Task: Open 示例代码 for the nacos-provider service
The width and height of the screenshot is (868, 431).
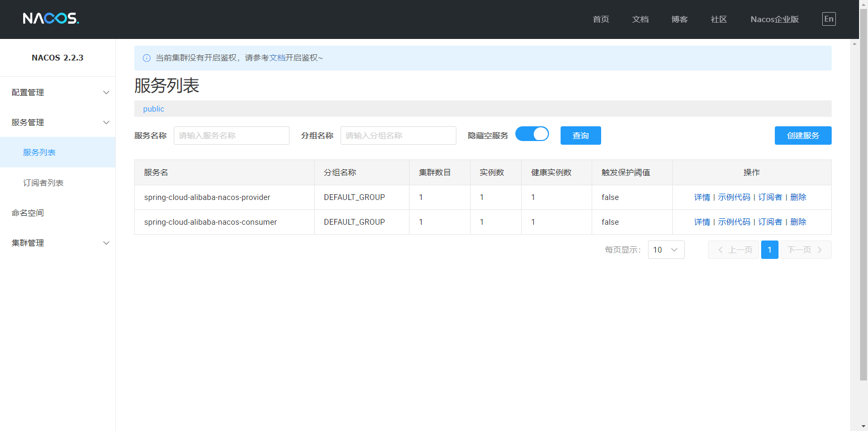Action: [x=734, y=197]
